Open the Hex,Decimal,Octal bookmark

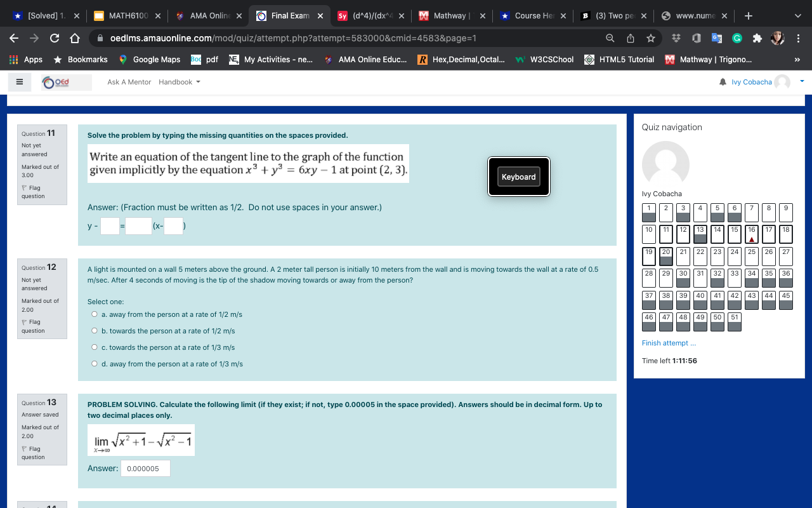(x=461, y=59)
